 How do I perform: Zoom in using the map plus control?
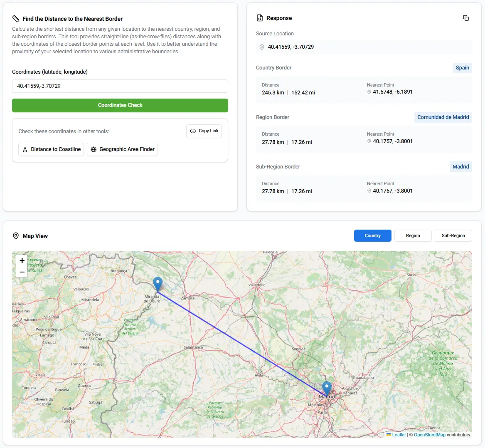tap(22, 260)
